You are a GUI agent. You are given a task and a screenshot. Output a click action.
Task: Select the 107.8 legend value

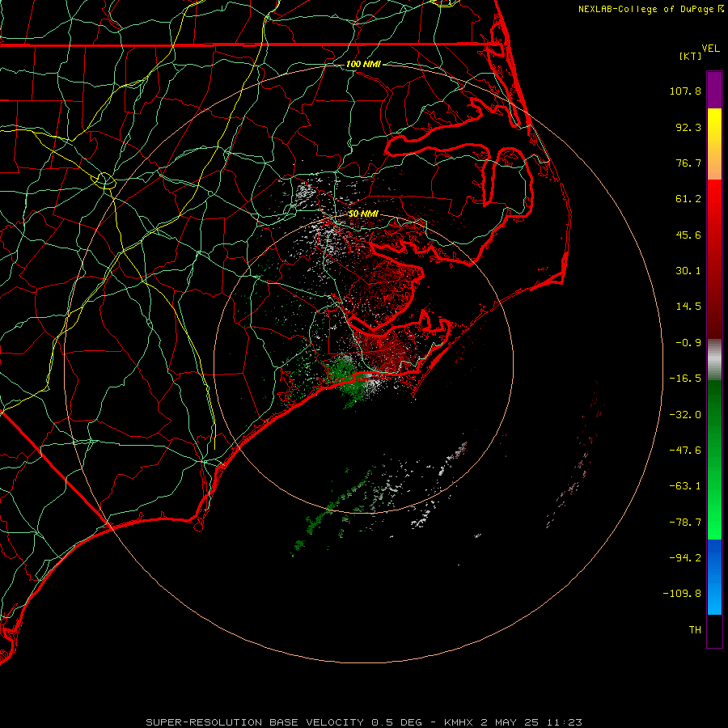685,91
